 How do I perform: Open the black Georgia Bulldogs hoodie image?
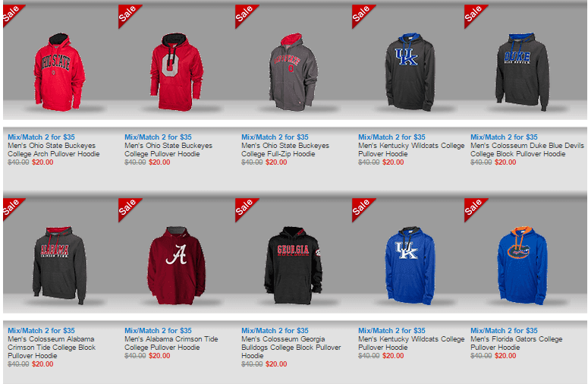tap(294, 265)
